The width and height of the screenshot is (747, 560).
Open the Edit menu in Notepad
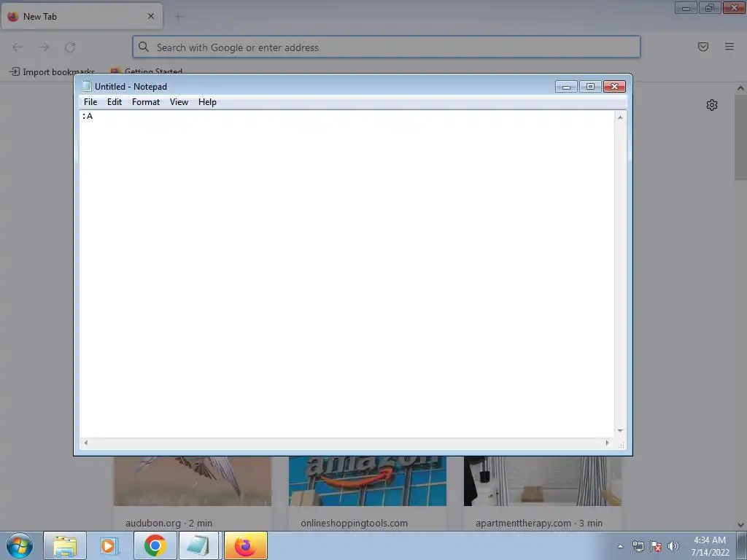point(115,102)
